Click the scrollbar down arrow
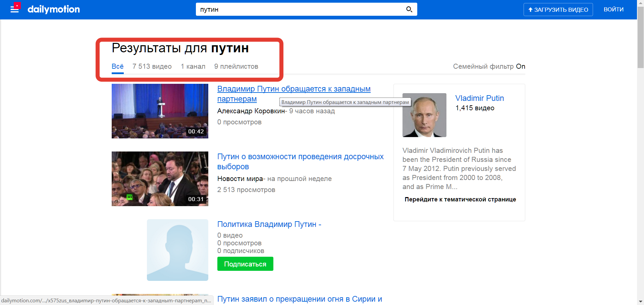This screenshot has height=305, width=644. 640,301
